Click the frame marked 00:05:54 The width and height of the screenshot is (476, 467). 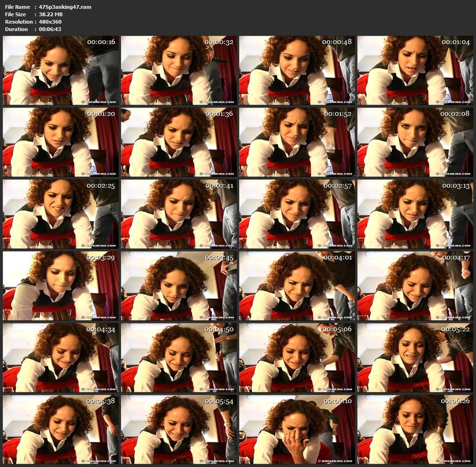point(179,430)
